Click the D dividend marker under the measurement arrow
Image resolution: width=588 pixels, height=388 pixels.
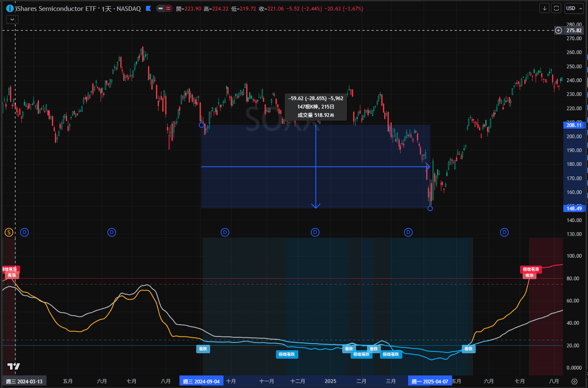[x=315, y=232]
